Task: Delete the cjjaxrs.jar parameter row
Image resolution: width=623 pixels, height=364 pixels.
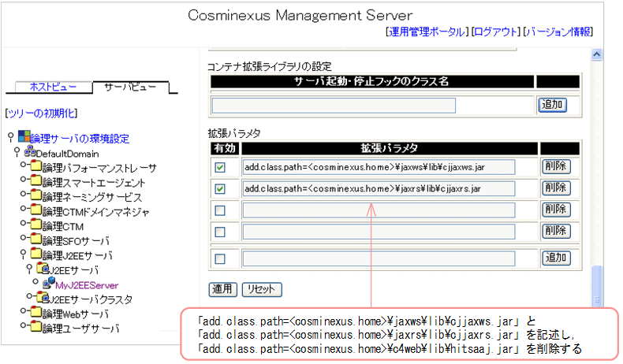Action: tap(556, 188)
